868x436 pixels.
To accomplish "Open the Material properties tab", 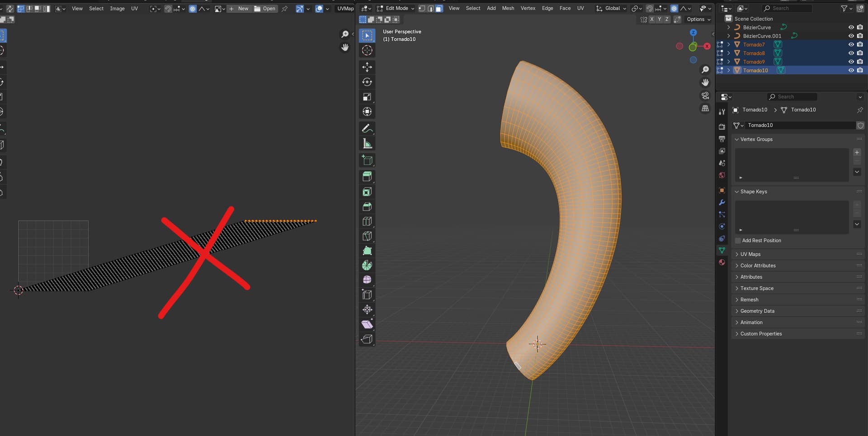I will [x=722, y=263].
